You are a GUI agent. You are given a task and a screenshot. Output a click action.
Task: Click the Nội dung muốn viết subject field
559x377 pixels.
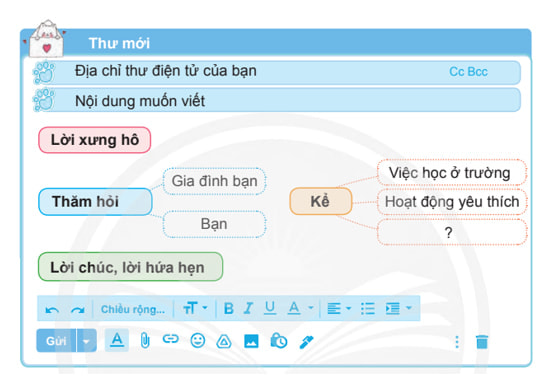pos(276,100)
